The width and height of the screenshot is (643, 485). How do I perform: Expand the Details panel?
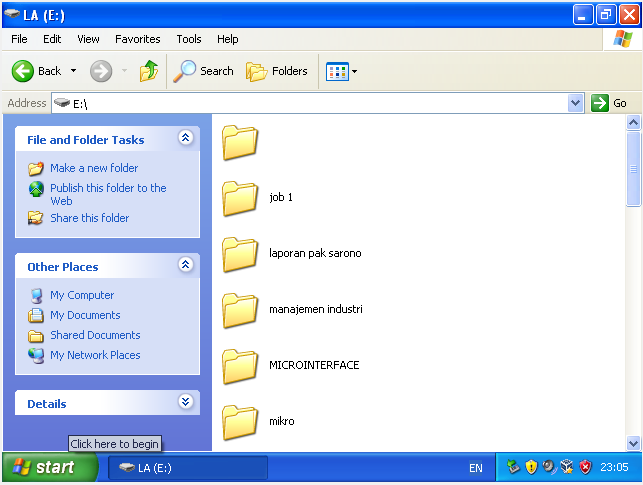tap(185, 402)
